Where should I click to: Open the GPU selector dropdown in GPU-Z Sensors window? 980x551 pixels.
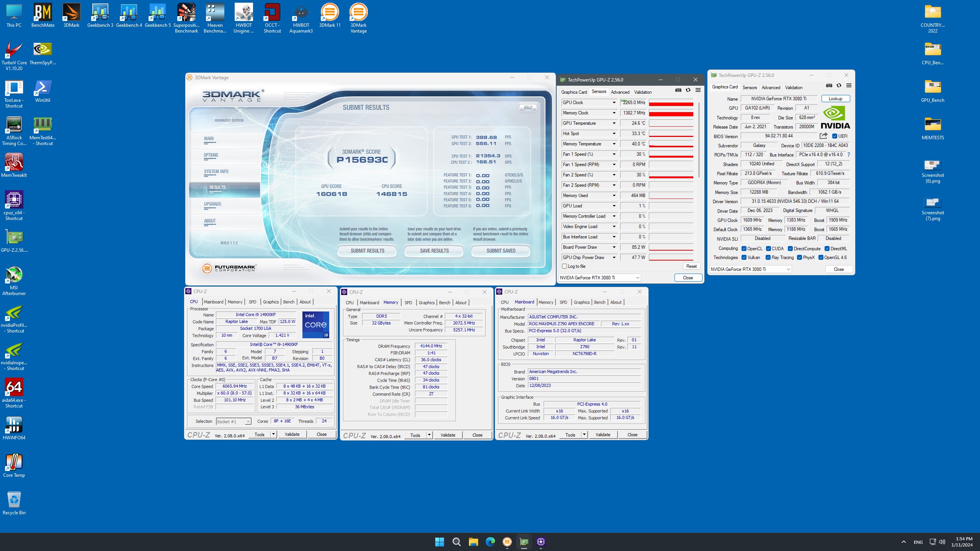click(x=599, y=278)
